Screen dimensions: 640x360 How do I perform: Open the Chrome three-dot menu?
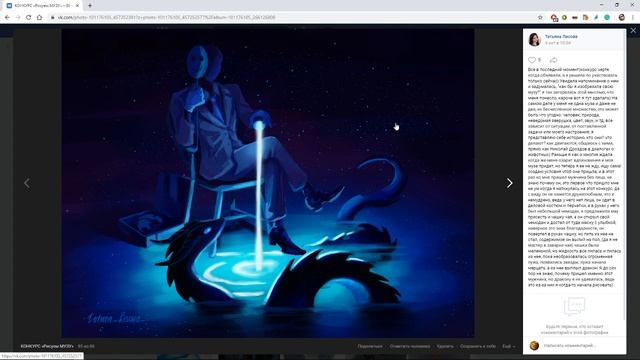633,18
